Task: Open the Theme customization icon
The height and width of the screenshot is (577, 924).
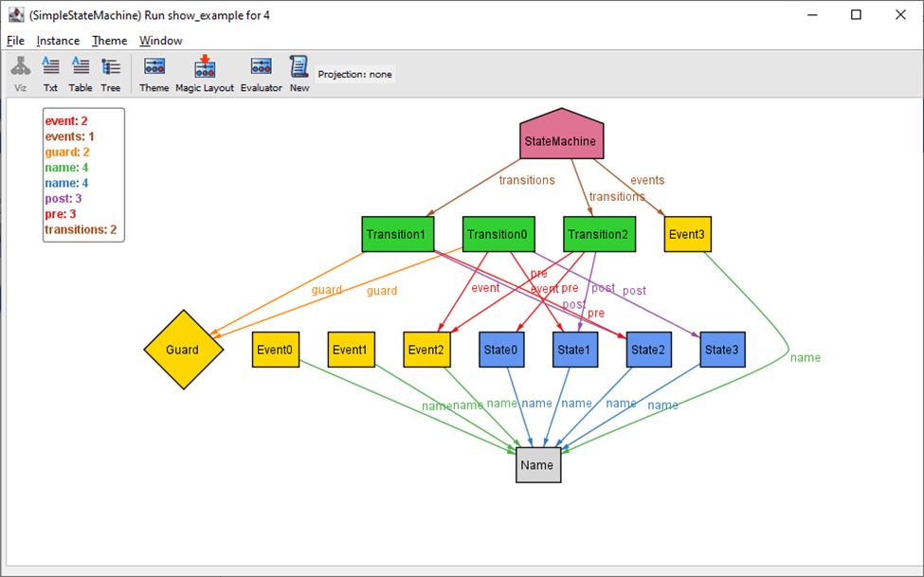Action: 154,74
